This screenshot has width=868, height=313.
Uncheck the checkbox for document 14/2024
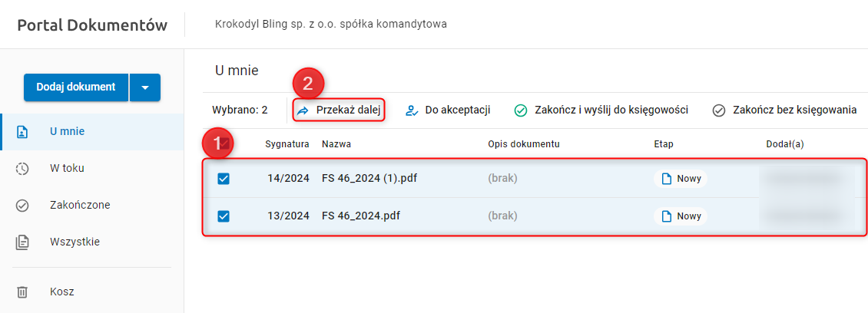(224, 179)
